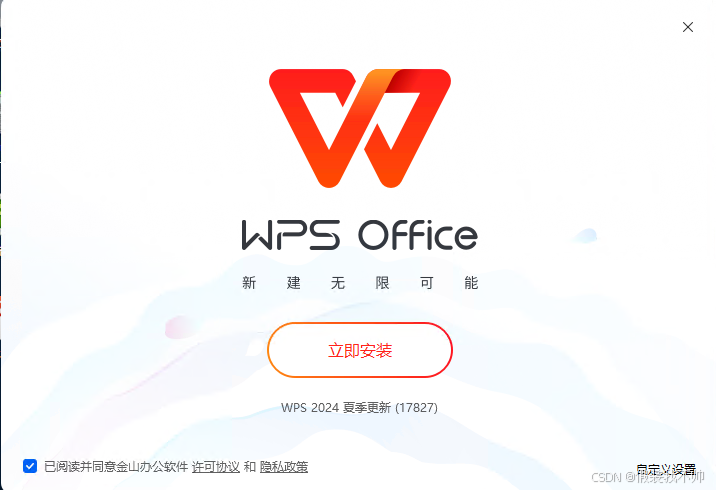This screenshot has width=716, height=490.
Task: Click the 能 character in the slogan
Action: 471,283
